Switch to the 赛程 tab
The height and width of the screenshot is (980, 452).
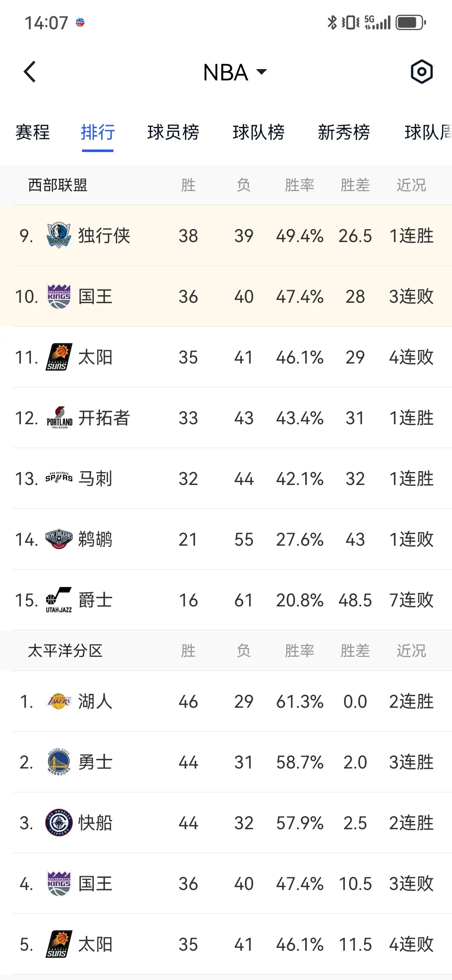[x=33, y=132]
